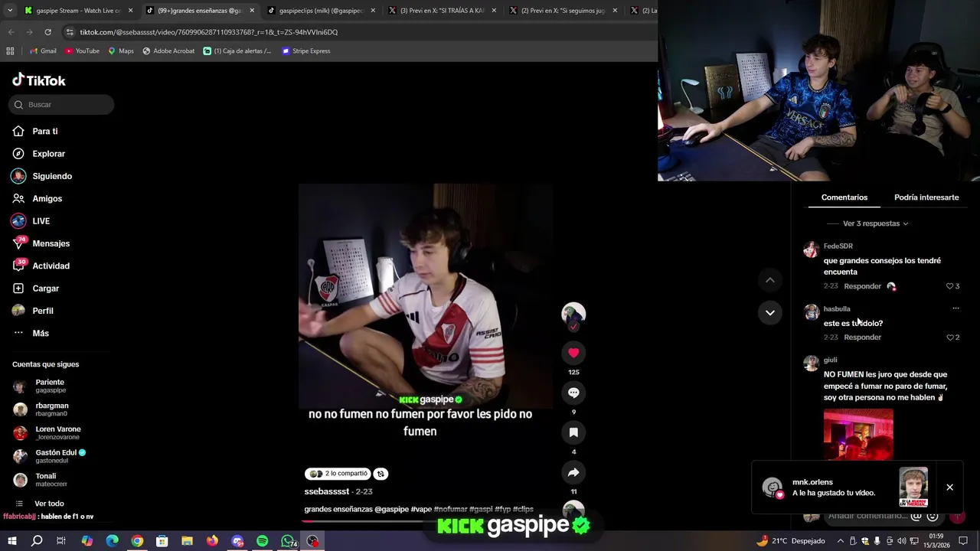Open giuli's comment image attachment
Viewport: 980px width, 551px height.
[x=858, y=435]
